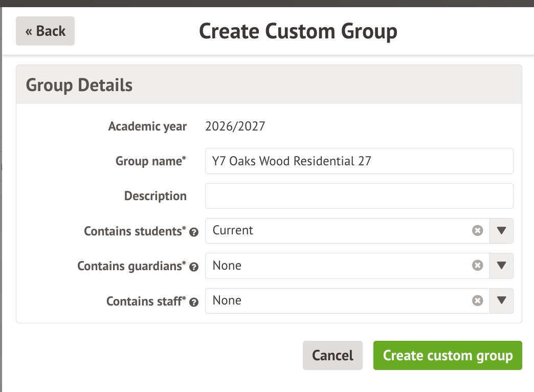Select the 2026/2027 academic year text
The image size is (534, 392).
click(x=235, y=126)
